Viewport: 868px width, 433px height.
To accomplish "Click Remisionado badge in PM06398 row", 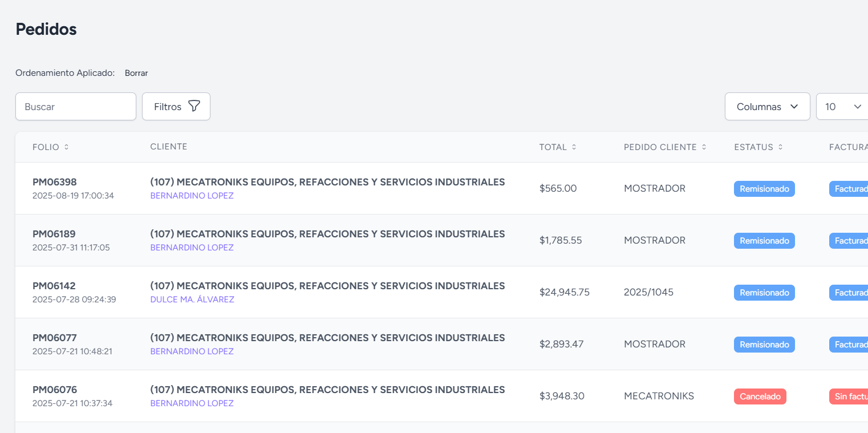I will pos(764,189).
